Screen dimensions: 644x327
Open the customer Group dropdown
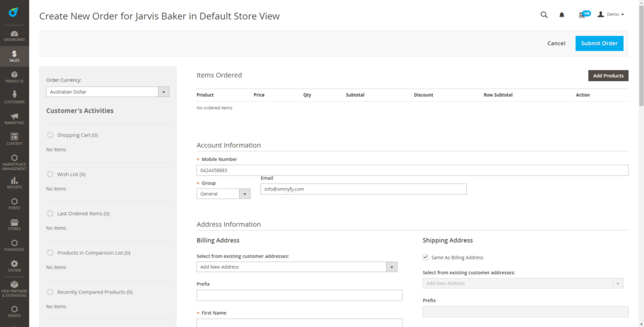[223, 194]
